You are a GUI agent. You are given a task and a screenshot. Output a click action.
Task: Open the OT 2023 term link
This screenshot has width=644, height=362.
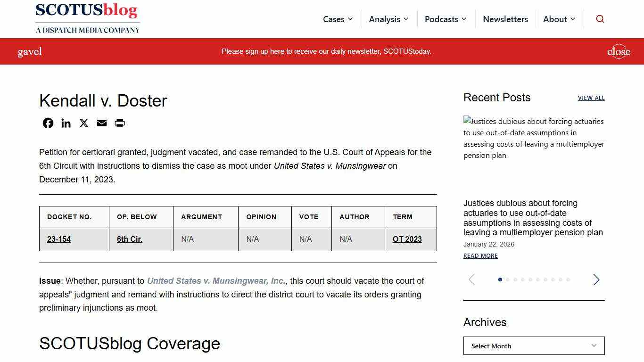coord(407,239)
